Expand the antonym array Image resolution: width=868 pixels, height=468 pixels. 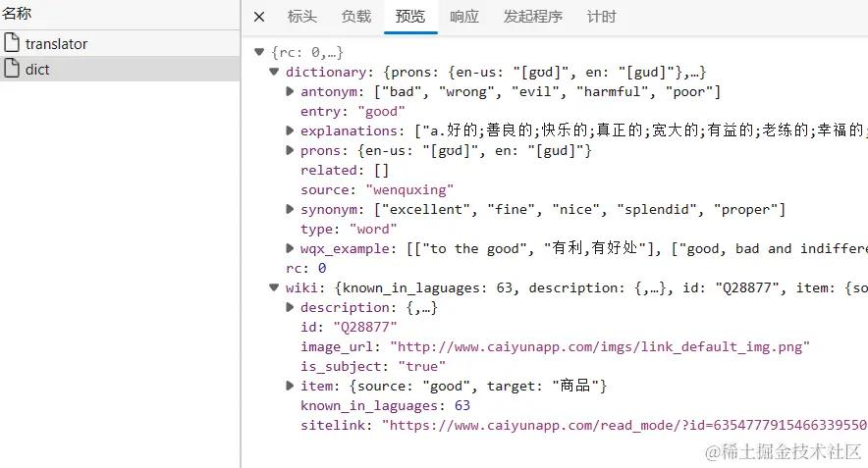click(x=290, y=91)
